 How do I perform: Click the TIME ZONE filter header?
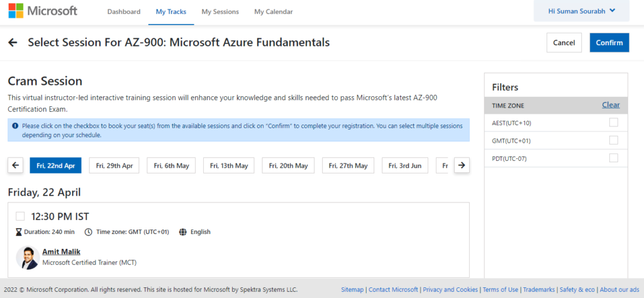tap(508, 106)
